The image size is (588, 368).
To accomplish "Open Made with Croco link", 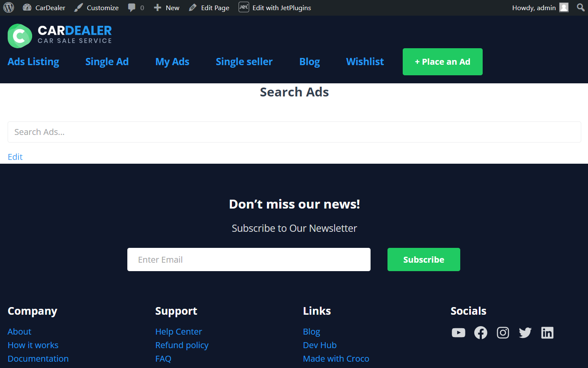I will point(336,359).
